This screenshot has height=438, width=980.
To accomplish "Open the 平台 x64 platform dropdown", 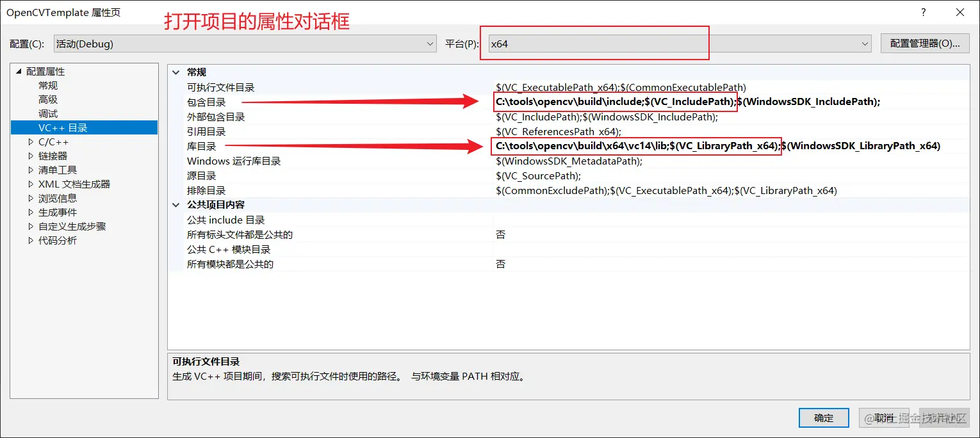I will coord(680,44).
